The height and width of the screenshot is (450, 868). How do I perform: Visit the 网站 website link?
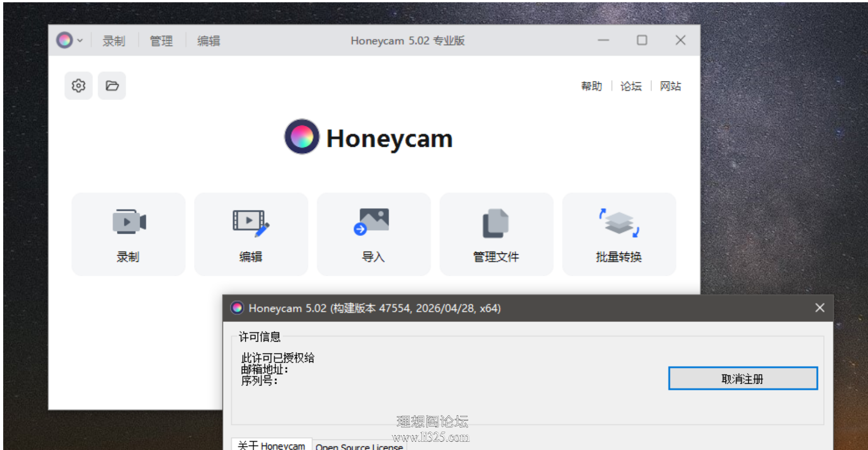coord(670,86)
